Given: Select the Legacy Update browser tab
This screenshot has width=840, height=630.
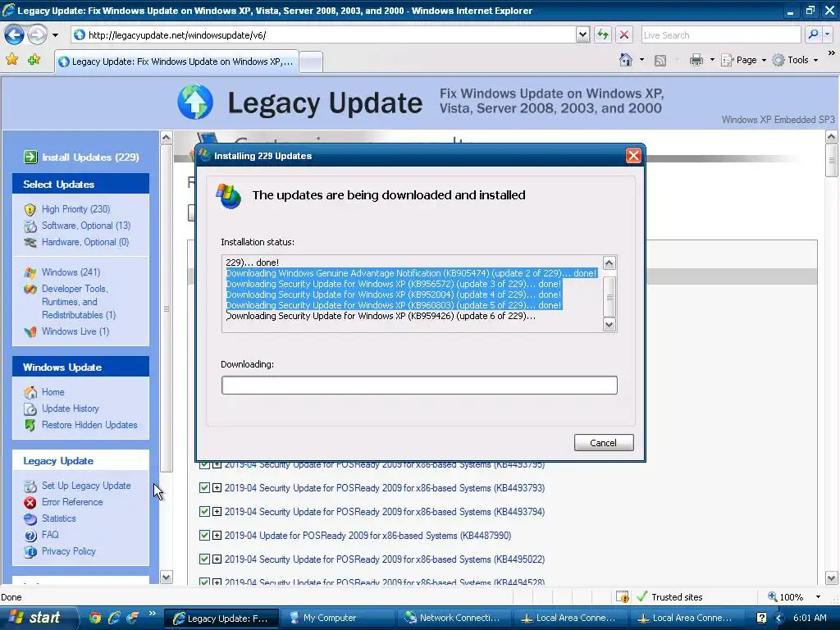Looking at the screenshot, I should pos(177,62).
